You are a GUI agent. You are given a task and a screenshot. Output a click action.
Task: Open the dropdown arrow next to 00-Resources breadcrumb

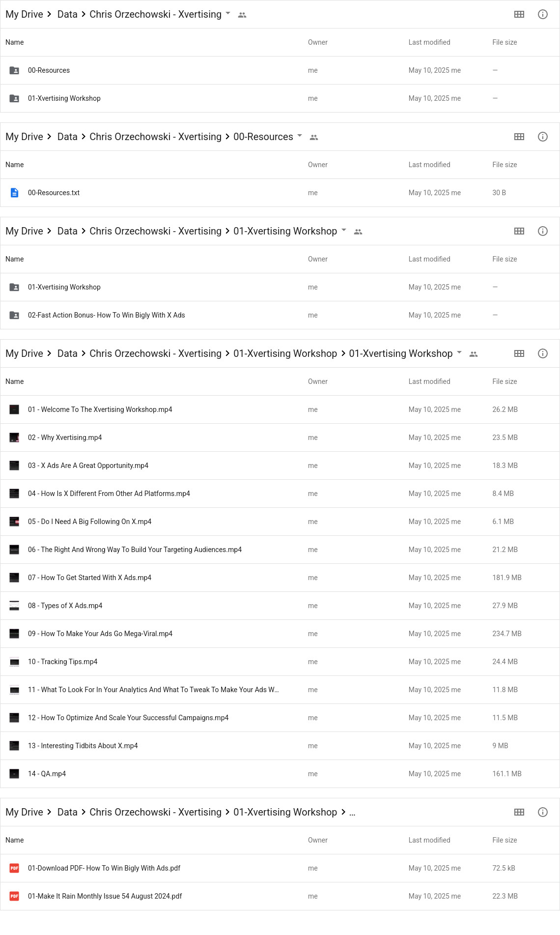point(300,136)
